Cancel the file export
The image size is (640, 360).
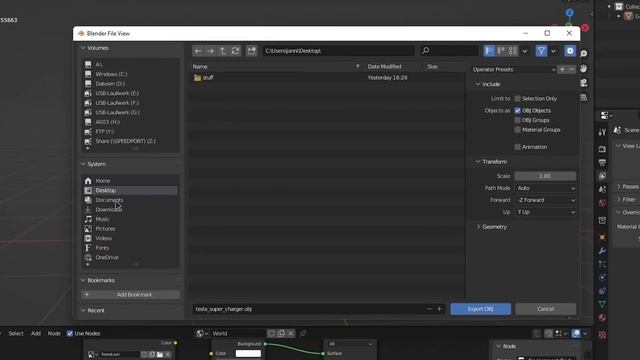[545, 309]
